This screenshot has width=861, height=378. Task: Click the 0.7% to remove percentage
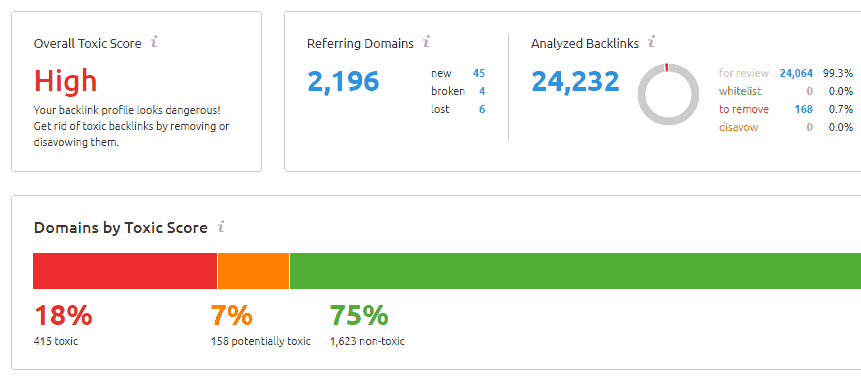tap(841, 109)
